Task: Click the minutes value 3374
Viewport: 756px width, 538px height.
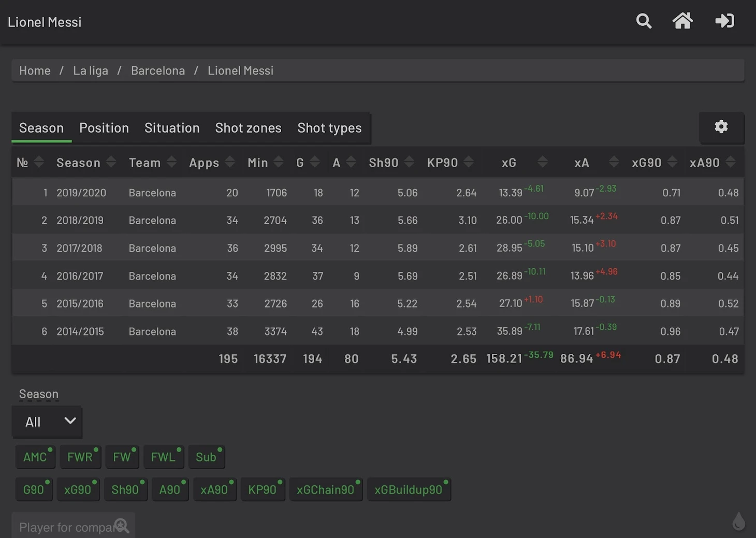Action: 275,331
